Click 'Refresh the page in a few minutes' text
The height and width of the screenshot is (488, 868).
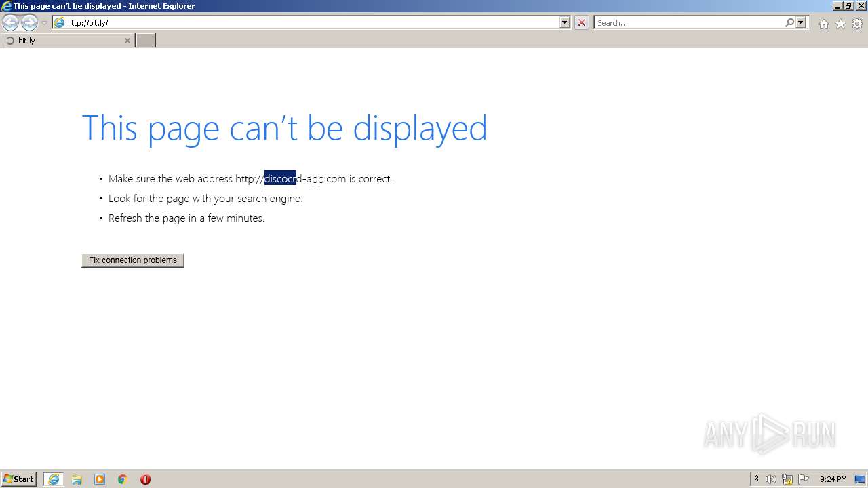click(x=186, y=218)
